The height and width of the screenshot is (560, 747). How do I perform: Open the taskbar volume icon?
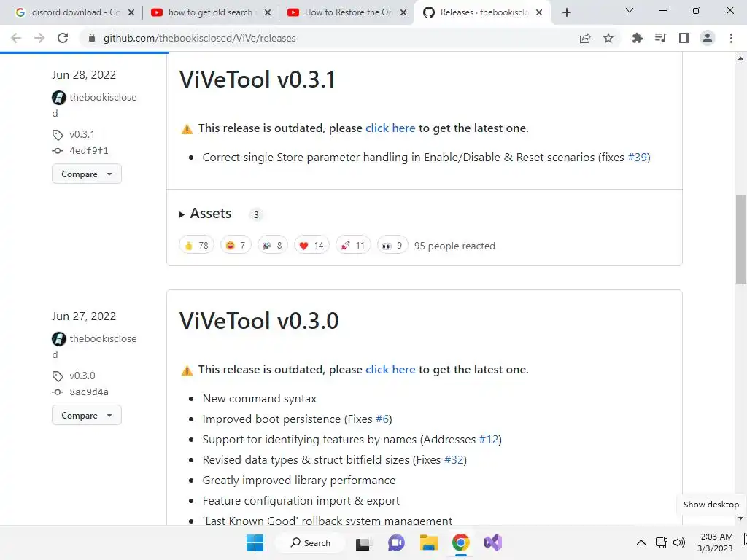pyautogui.click(x=679, y=542)
